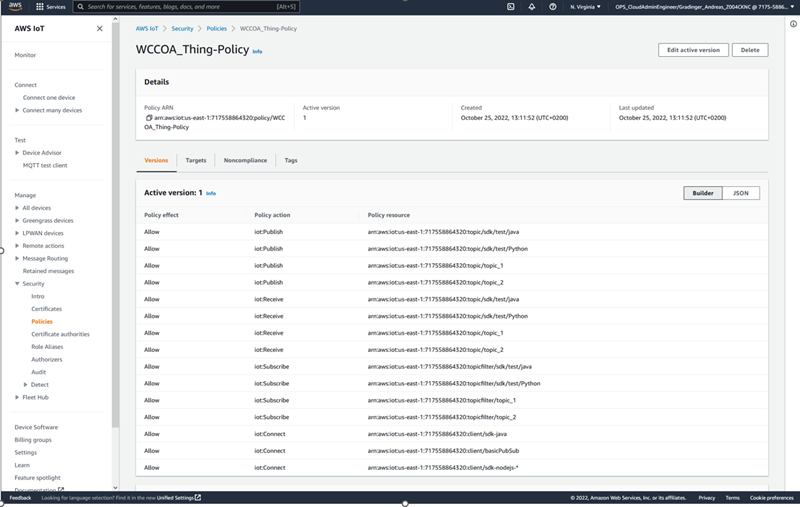The image size is (800, 507).
Task: Click Edit active version button
Action: [693, 50]
